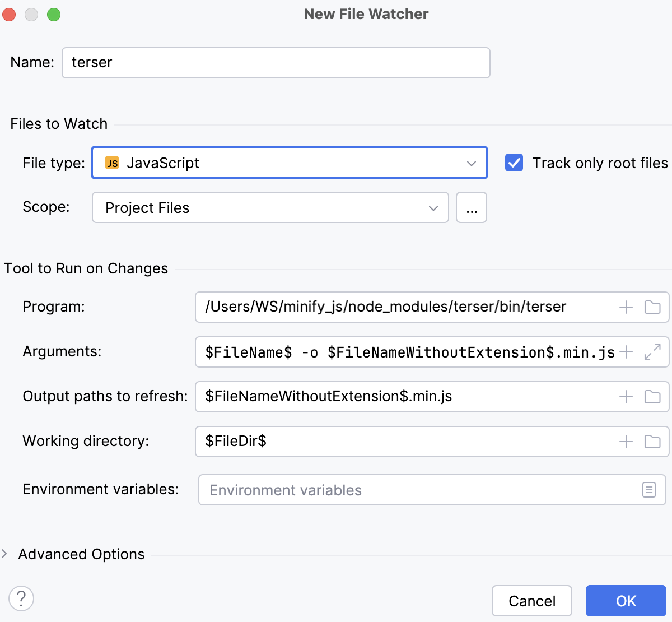
Task: Uncheck Track only root files
Action: coord(514,163)
